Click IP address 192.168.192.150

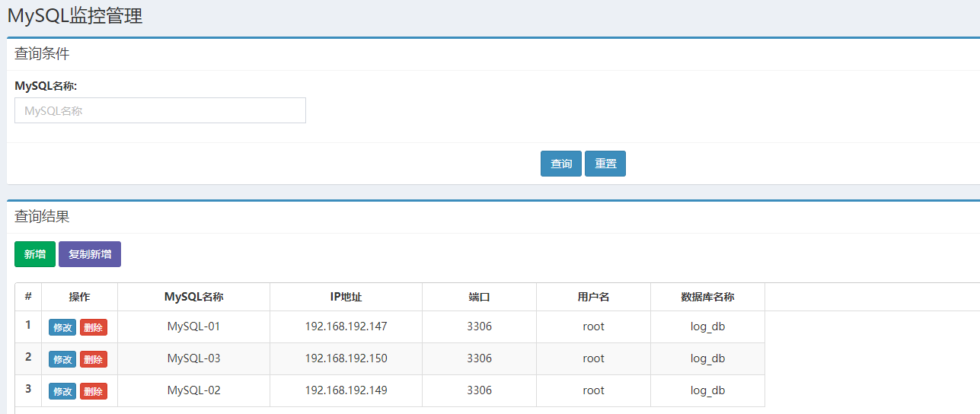tap(346, 358)
